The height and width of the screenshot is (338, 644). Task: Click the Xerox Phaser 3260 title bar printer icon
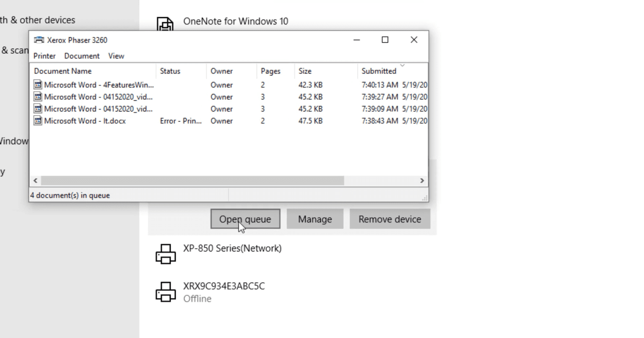point(39,40)
